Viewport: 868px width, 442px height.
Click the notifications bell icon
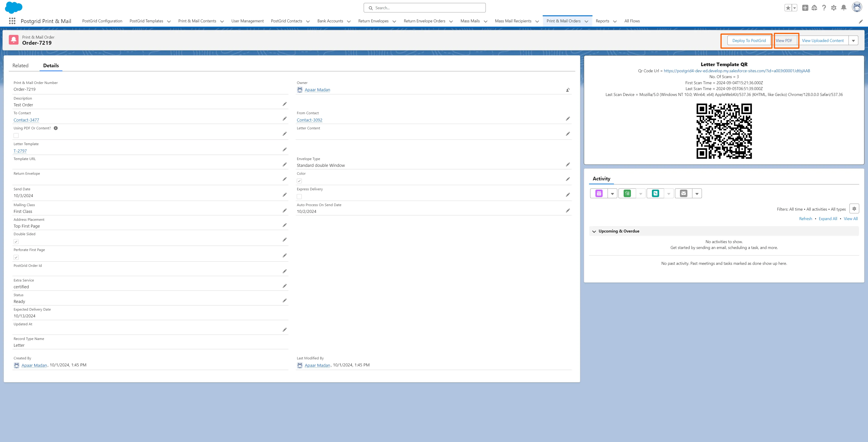coord(843,8)
